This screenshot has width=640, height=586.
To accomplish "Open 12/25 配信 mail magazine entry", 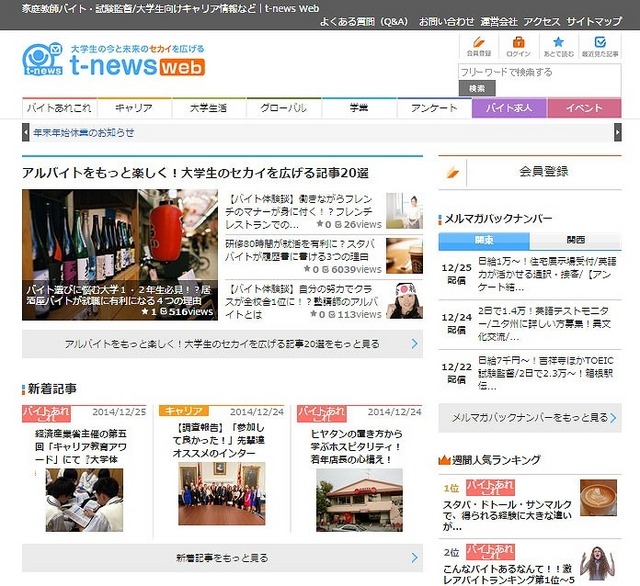I will coord(530,274).
